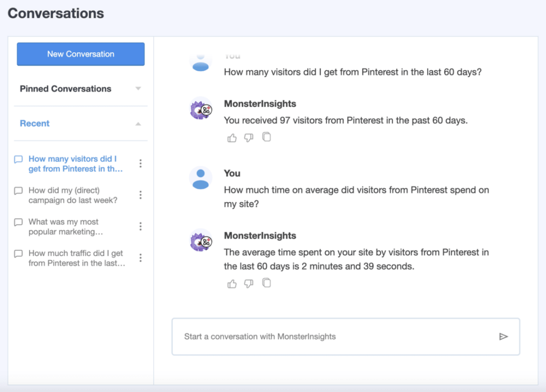
Task: Select the 'How did my (direct) campaign' conversation
Action: pyautogui.click(x=75, y=195)
